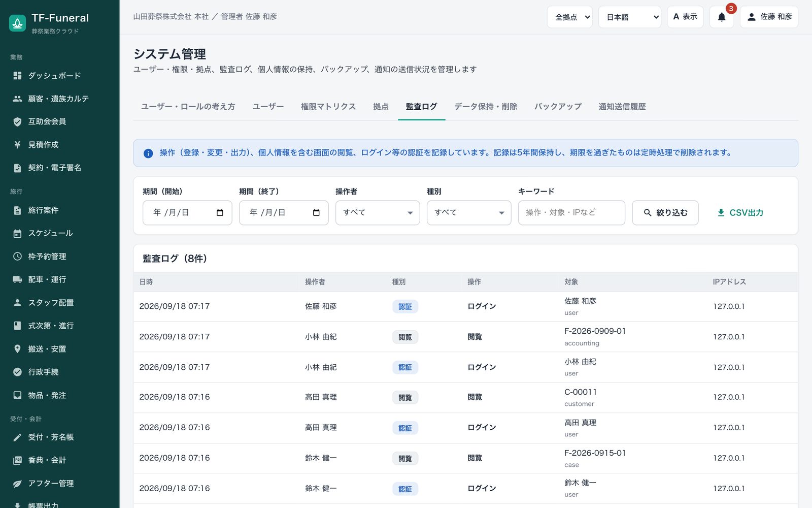This screenshot has height=508, width=812.
Task: Click the 絞り込む filter button
Action: (665, 213)
